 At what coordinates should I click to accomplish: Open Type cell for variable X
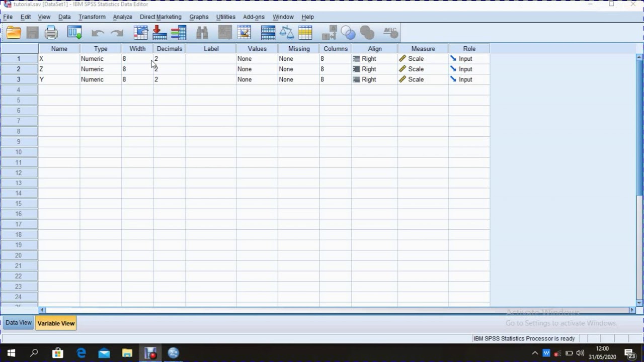coord(100,59)
